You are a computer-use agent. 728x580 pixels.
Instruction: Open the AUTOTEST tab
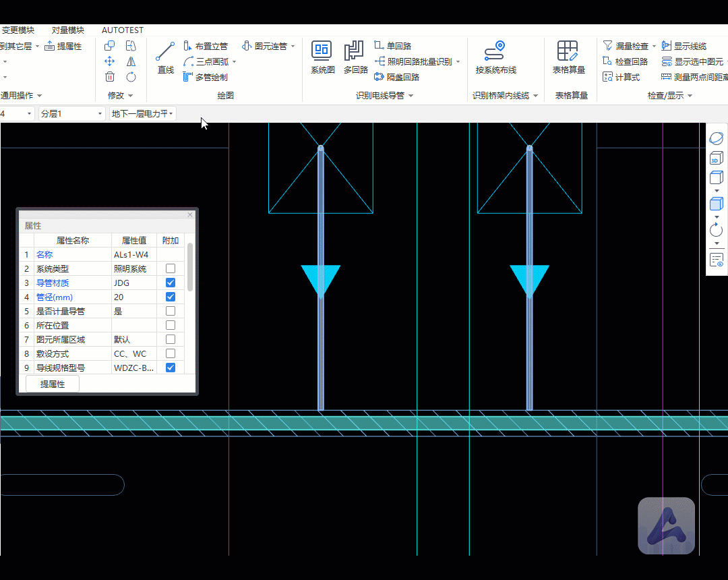click(122, 30)
